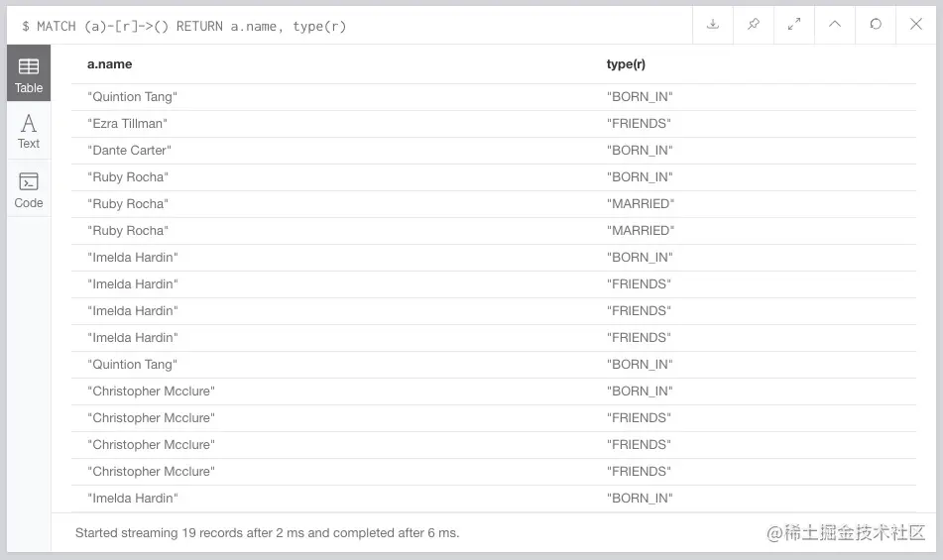The width and height of the screenshot is (943, 560).
Task: Expand the frame to fullscreen
Action: (794, 25)
